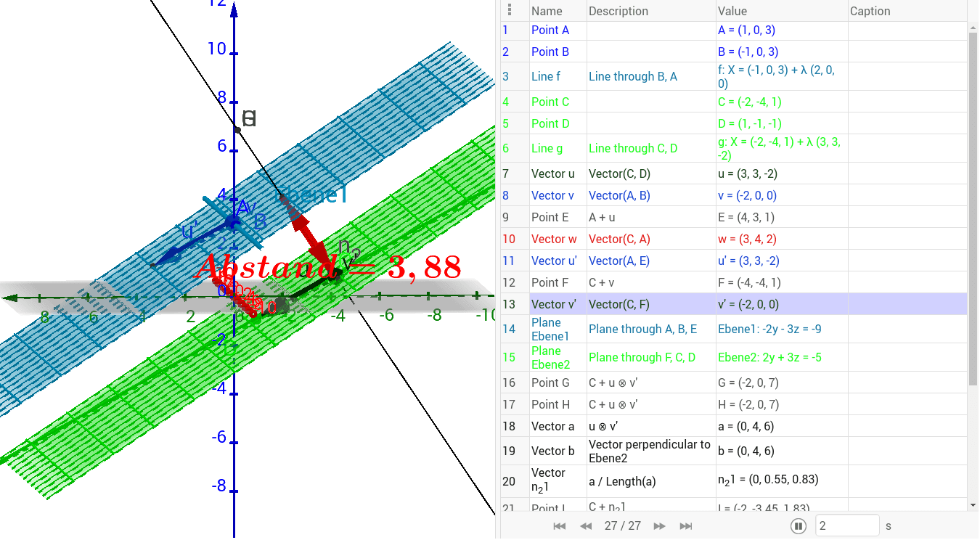The height and width of the screenshot is (540, 980).
Task: Jump to last construction step
Action: coord(686,526)
